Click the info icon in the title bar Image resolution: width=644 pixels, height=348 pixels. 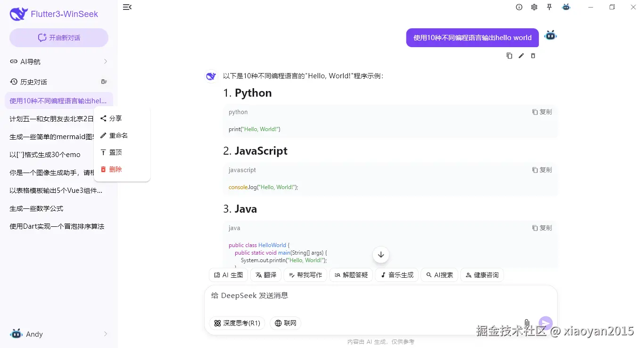pos(519,7)
